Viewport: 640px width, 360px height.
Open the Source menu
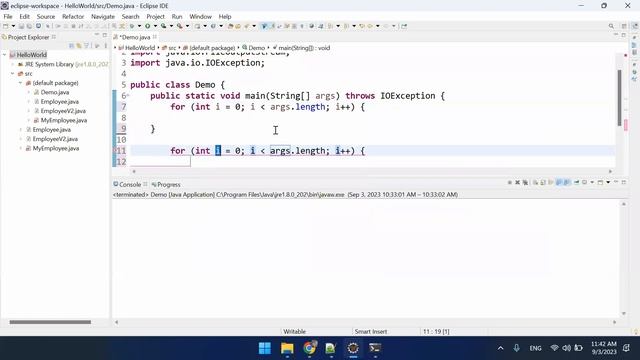click(46, 16)
